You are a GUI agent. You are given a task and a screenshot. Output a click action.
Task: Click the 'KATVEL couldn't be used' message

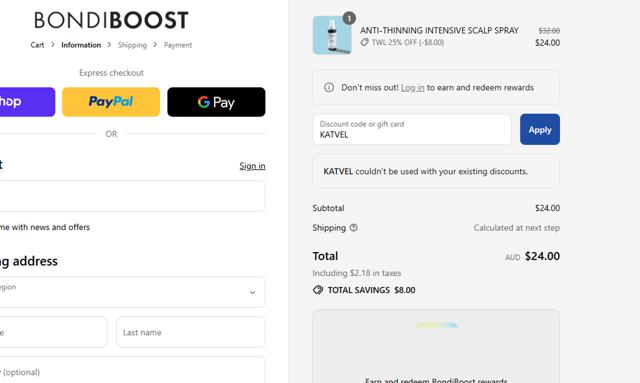pyautogui.click(x=425, y=171)
